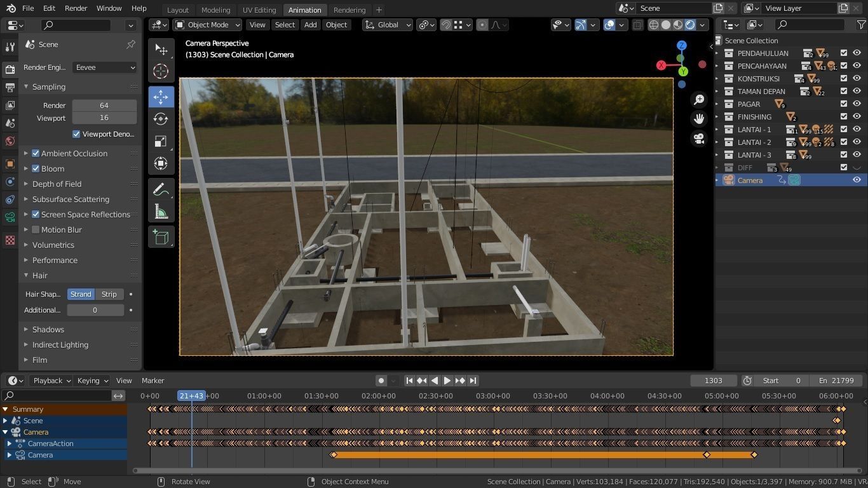Image resolution: width=868 pixels, height=488 pixels.
Task: Choose Strip hair shape type
Action: pyautogui.click(x=109, y=294)
